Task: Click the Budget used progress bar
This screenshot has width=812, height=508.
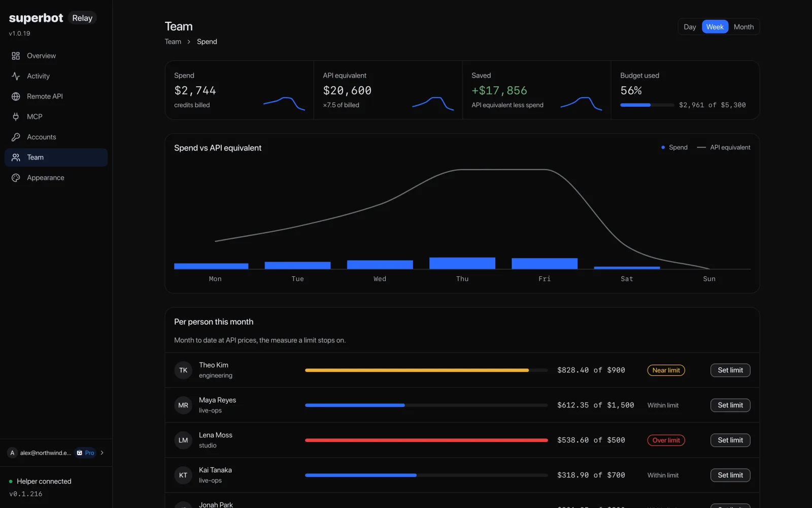Action: pyautogui.click(x=647, y=105)
